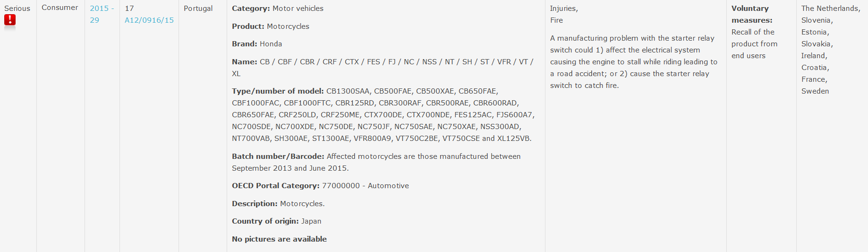Viewport: 868px width, 252px height.
Task: Click the Injuries risk type text
Action: click(563, 9)
